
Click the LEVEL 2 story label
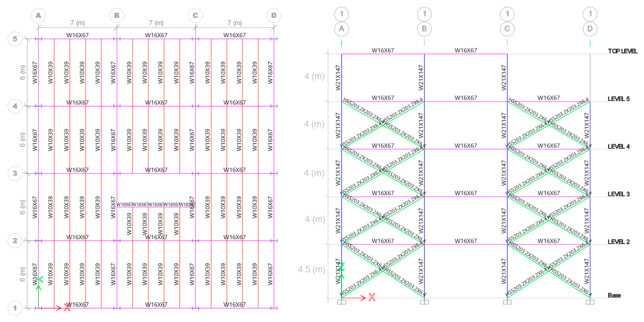click(619, 242)
